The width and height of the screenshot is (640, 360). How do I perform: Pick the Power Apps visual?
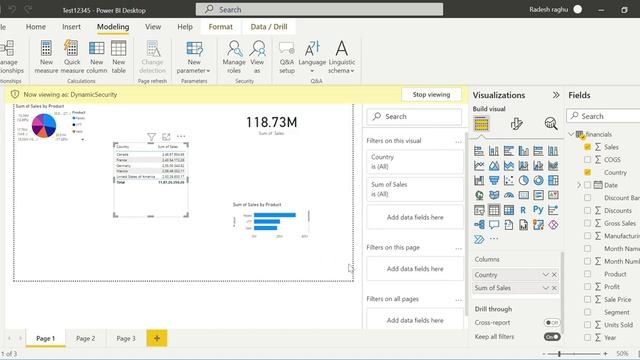coord(553,224)
